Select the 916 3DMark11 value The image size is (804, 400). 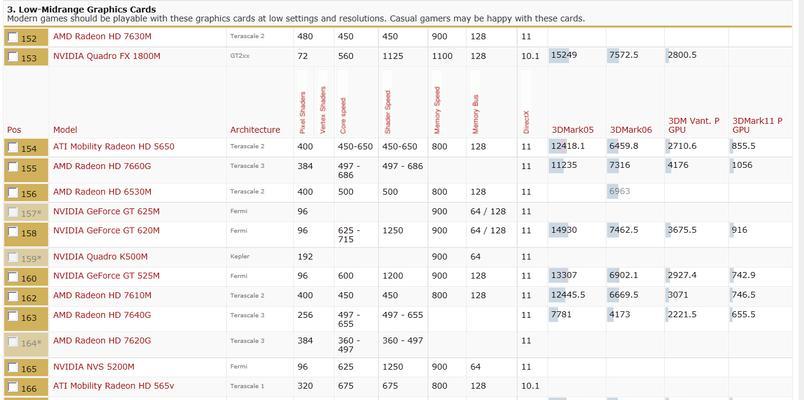point(740,230)
